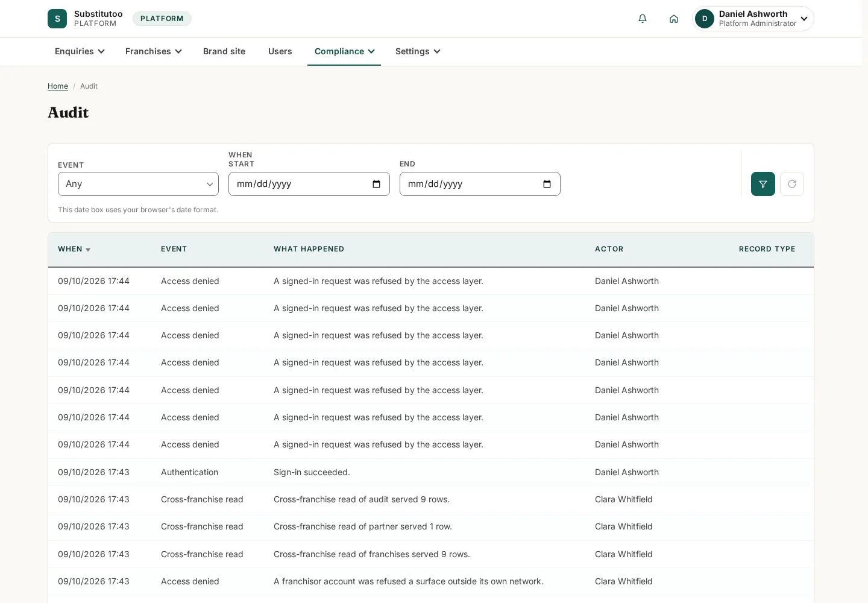Open the Settings menu
This screenshot has width=868, height=603.
click(x=418, y=51)
